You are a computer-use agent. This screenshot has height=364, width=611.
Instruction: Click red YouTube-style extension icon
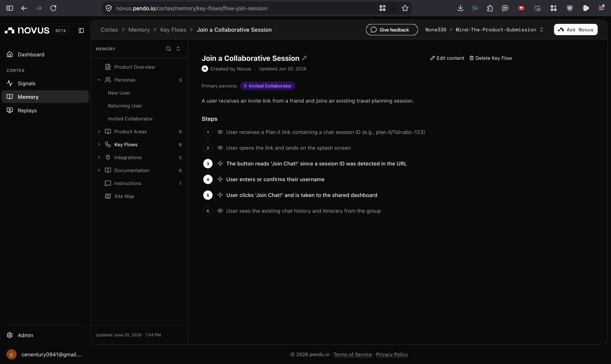coord(521,8)
